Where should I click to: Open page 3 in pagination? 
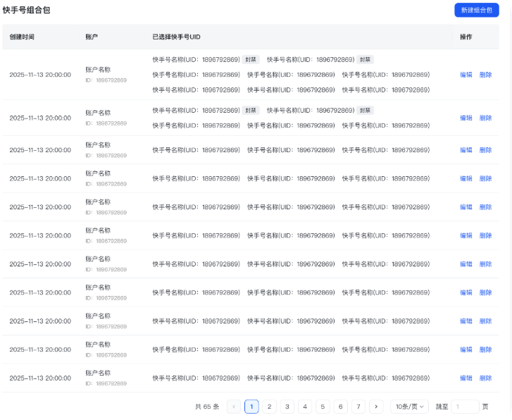(x=287, y=407)
